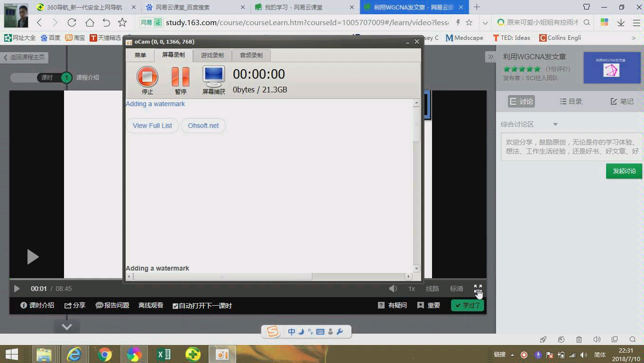The height and width of the screenshot is (363, 644).
Task: Open the oCam 菜单 tab
Action: click(x=140, y=55)
